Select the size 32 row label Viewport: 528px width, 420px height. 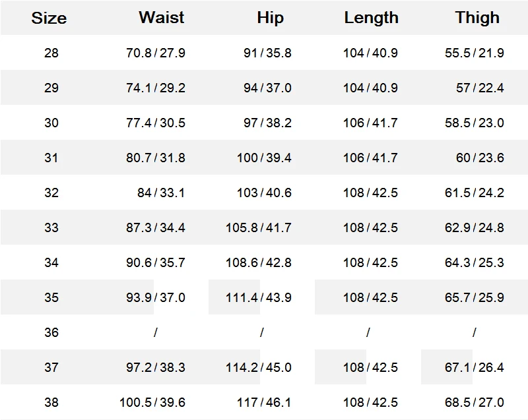point(51,193)
